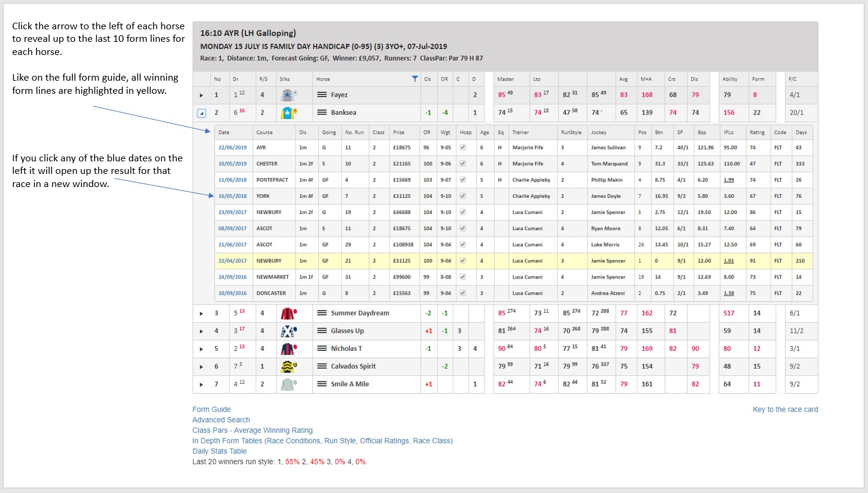868x493 pixels.
Task: Open the 10/05/2019 race result date
Action: point(232,164)
